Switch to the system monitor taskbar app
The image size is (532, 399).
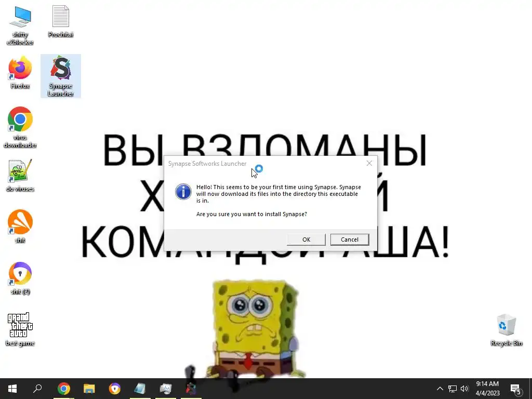pos(166,389)
